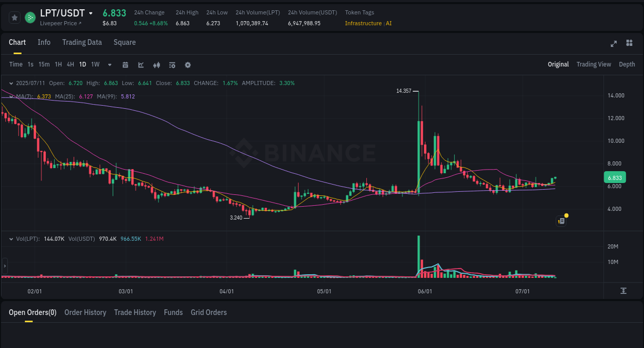The height and width of the screenshot is (348, 644).
Task: Click the current price tag 6.833
Action: [614, 177]
